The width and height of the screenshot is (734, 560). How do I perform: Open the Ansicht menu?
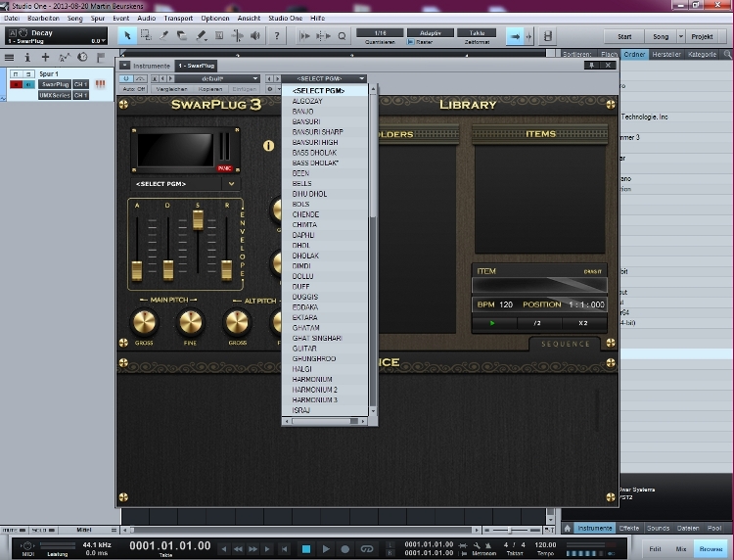249,19
